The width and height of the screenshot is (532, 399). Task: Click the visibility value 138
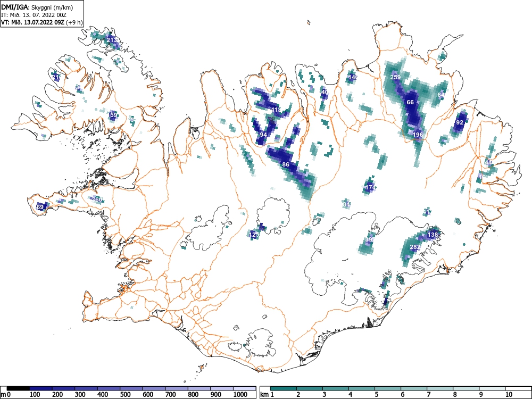[x=433, y=235]
